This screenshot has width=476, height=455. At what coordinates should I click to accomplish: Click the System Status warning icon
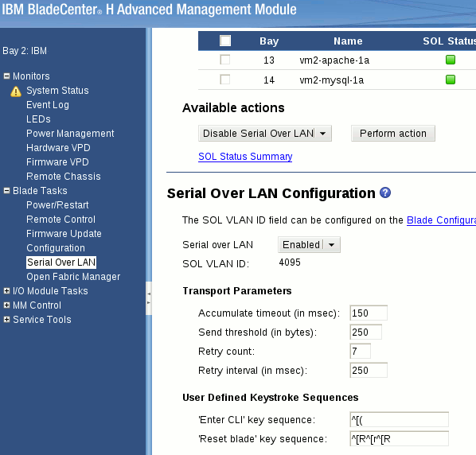coord(16,91)
